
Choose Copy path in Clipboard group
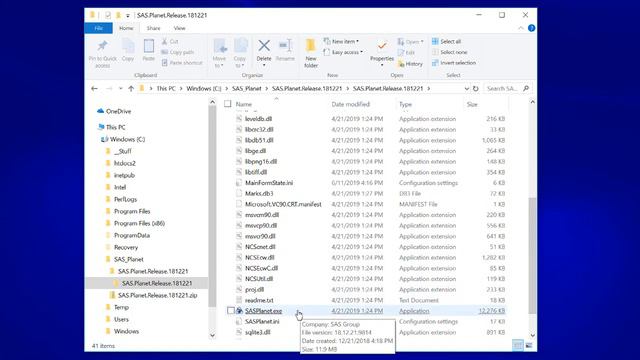click(178, 52)
